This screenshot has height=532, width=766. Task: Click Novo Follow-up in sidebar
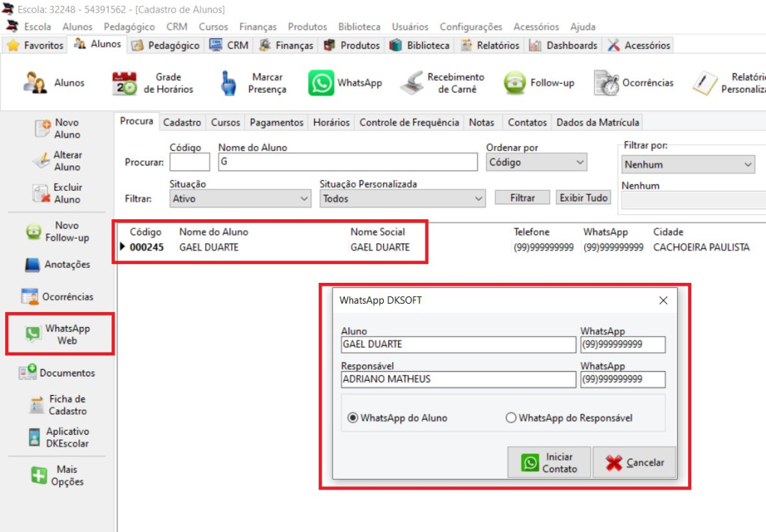(58, 231)
